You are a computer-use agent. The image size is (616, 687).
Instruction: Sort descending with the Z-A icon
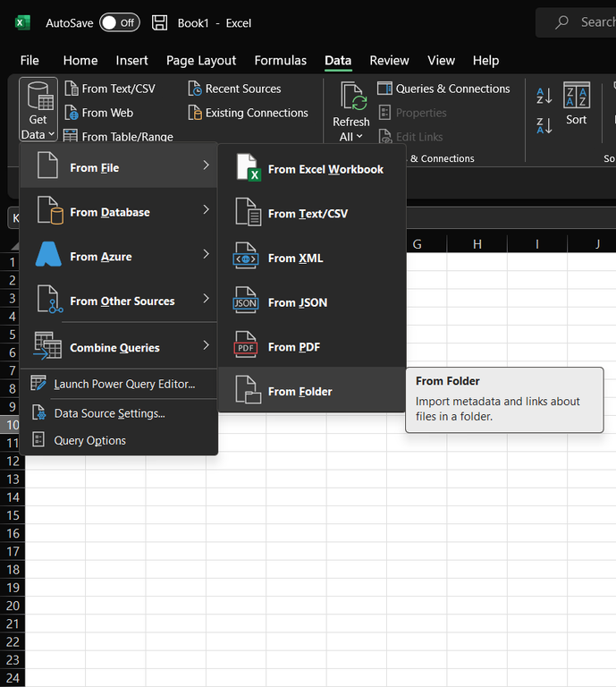click(544, 125)
